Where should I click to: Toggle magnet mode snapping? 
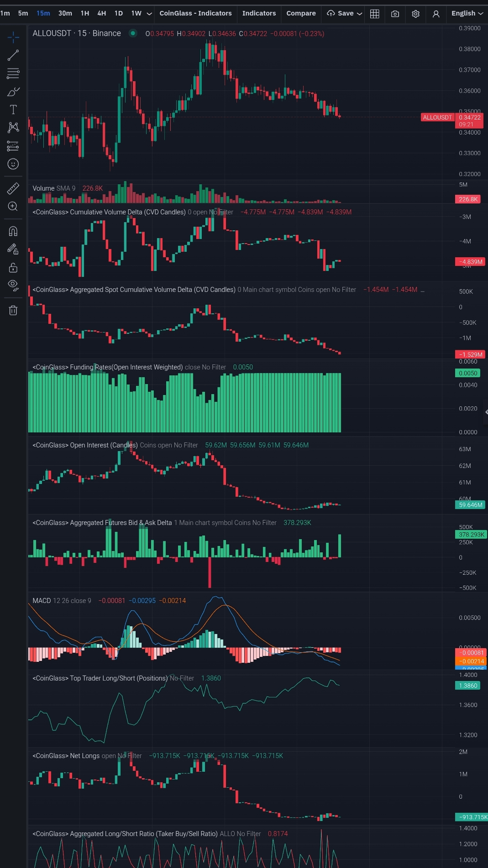pyautogui.click(x=13, y=231)
